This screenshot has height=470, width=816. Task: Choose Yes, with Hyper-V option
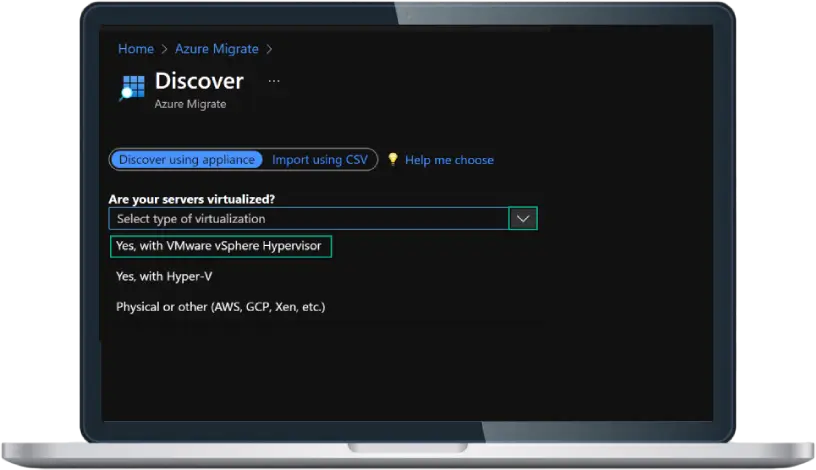pyautogui.click(x=164, y=276)
